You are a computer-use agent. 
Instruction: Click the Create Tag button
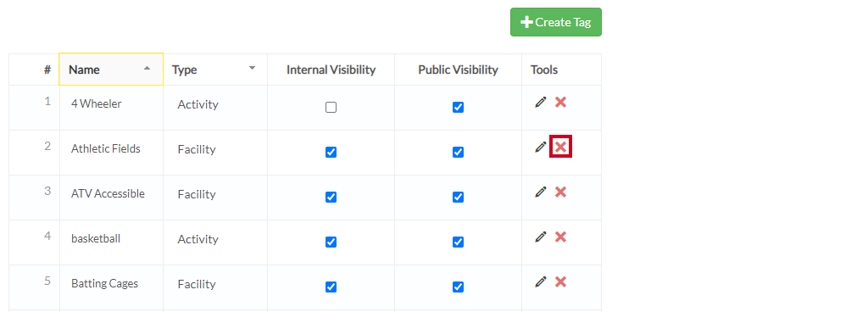coord(556,22)
